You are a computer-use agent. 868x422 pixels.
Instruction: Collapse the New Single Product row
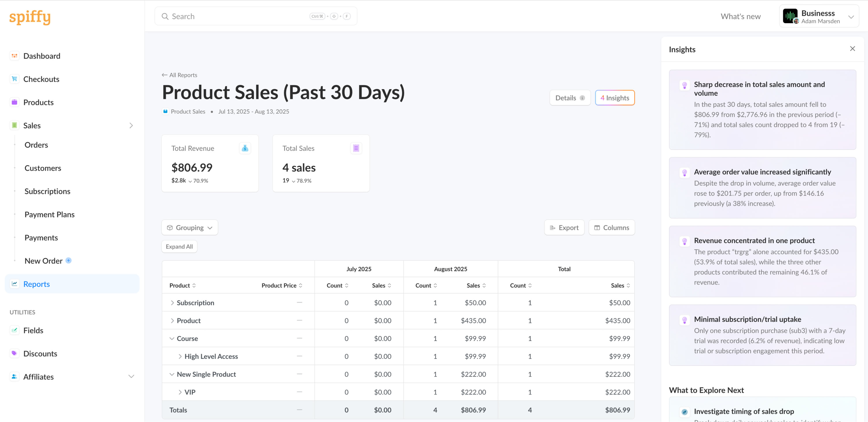[x=172, y=374]
